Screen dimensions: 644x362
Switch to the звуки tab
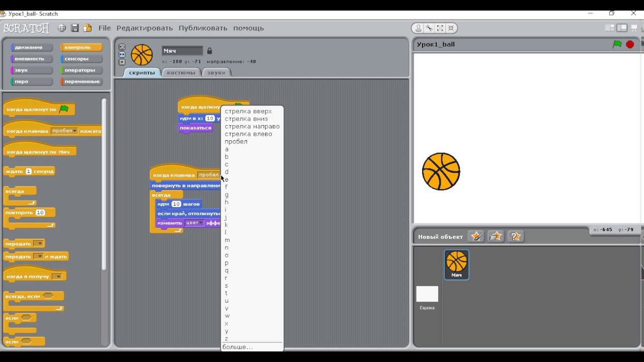tap(216, 72)
